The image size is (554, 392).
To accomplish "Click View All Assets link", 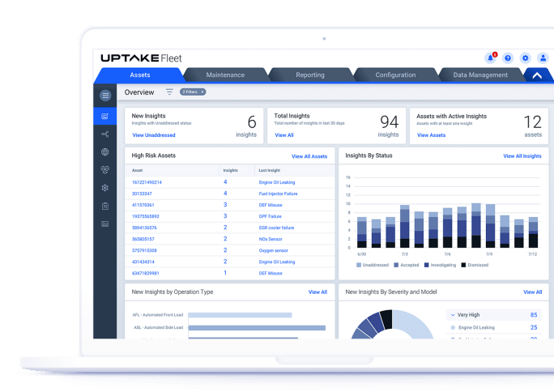I will [309, 156].
